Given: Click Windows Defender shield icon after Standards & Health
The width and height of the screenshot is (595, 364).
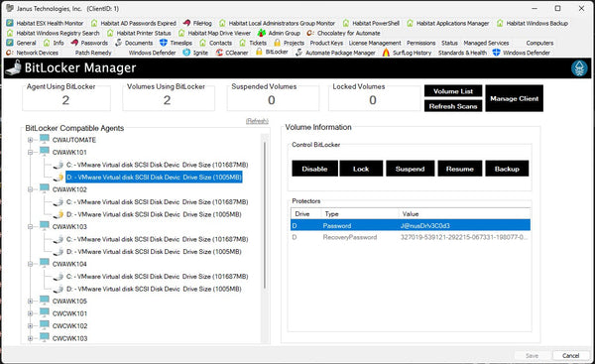Looking at the screenshot, I should click(497, 53).
